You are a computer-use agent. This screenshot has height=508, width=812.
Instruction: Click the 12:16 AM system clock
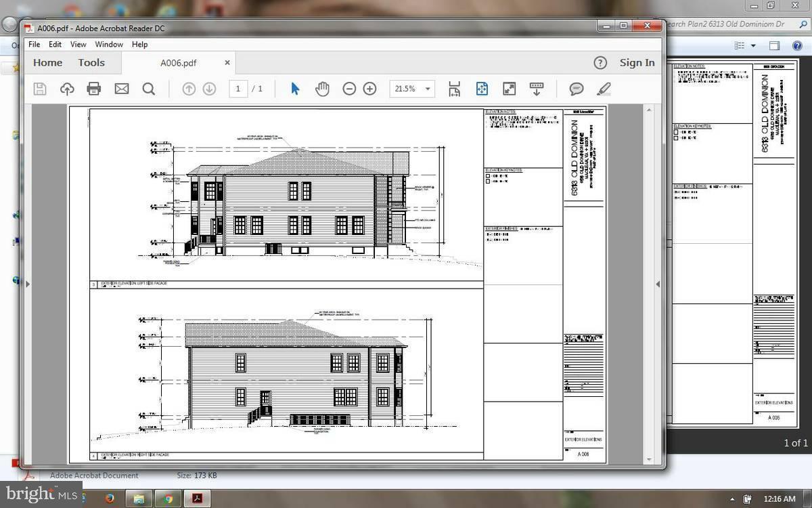click(779, 499)
